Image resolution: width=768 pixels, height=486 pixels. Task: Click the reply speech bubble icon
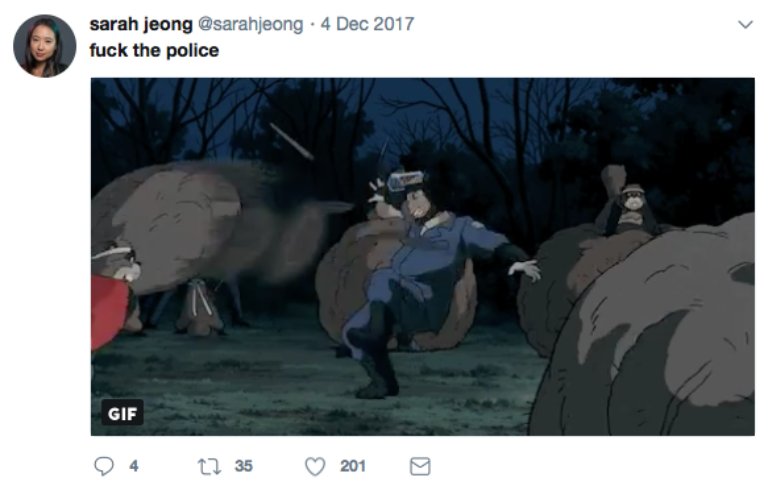click(x=102, y=466)
